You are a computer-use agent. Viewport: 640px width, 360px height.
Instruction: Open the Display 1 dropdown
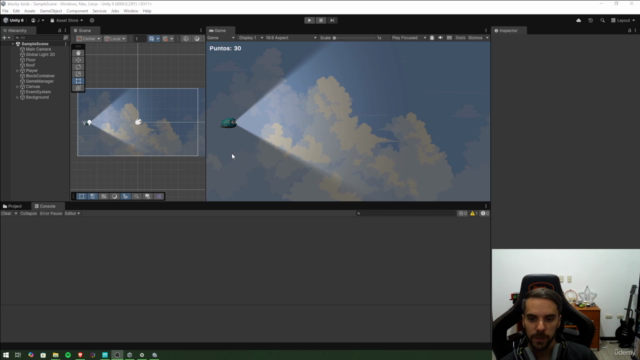point(251,38)
